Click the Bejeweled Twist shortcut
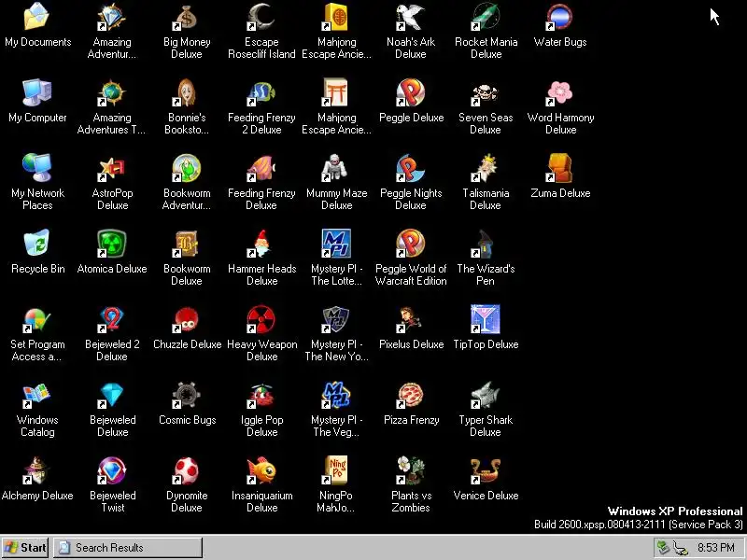This screenshot has width=747, height=560. click(x=112, y=470)
